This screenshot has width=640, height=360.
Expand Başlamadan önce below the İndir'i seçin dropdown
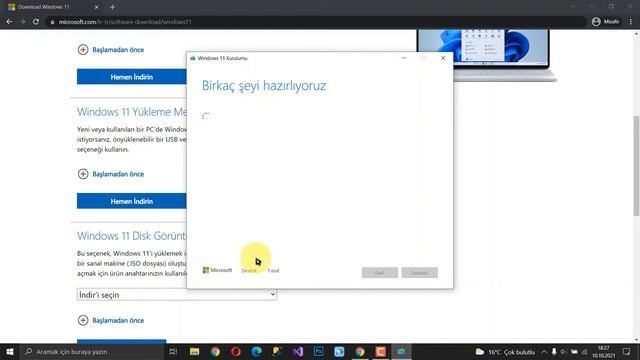tap(111, 320)
